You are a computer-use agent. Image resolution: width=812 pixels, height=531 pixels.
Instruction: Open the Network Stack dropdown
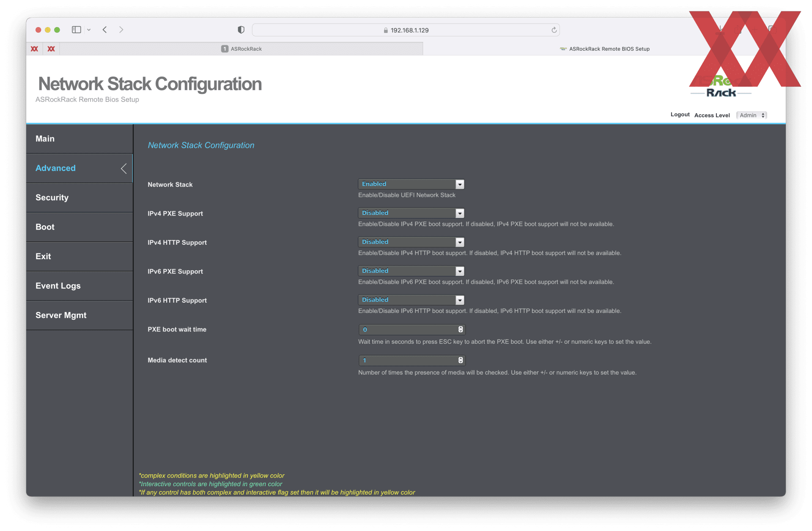[411, 184]
